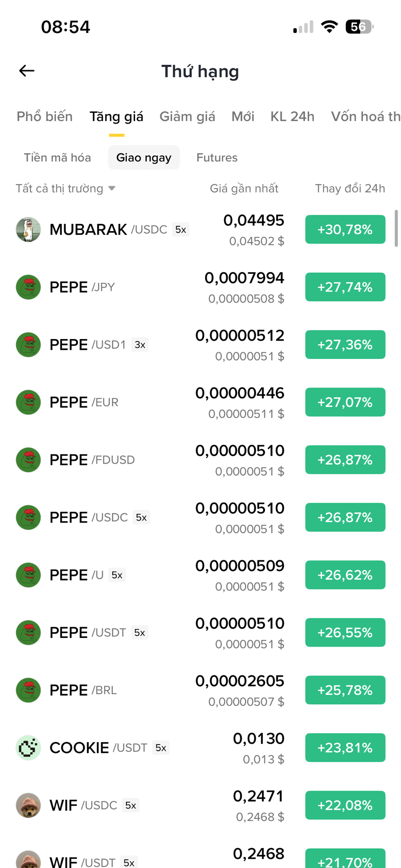The height and width of the screenshot is (868, 401).
Task: Tap the WIF/USDC dog icon
Action: [28, 806]
